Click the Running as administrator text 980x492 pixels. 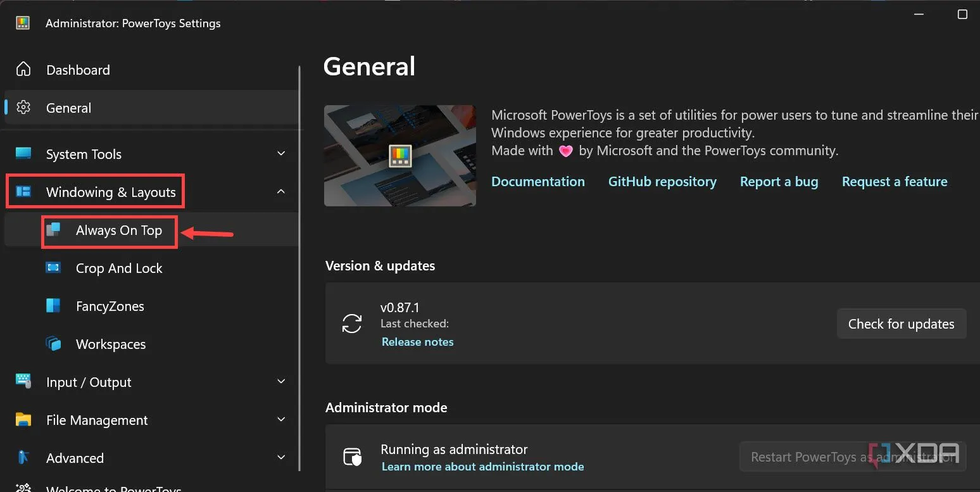454,450
